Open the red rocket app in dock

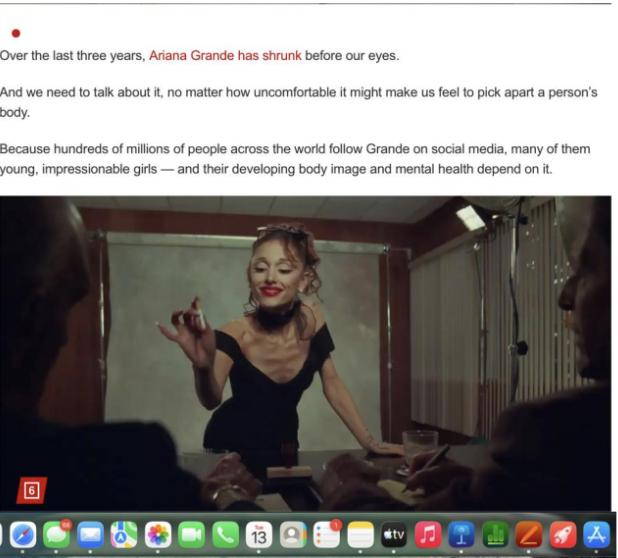click(563, 535)
